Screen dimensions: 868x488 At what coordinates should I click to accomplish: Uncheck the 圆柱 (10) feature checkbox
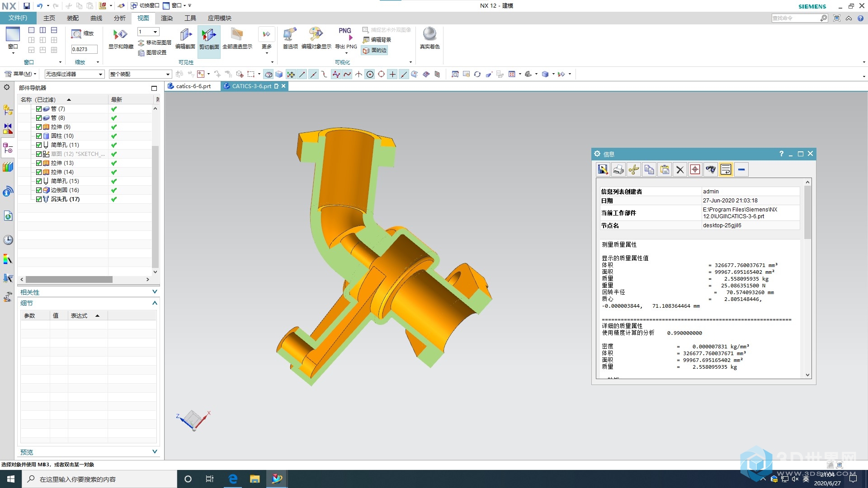[39, 136]
